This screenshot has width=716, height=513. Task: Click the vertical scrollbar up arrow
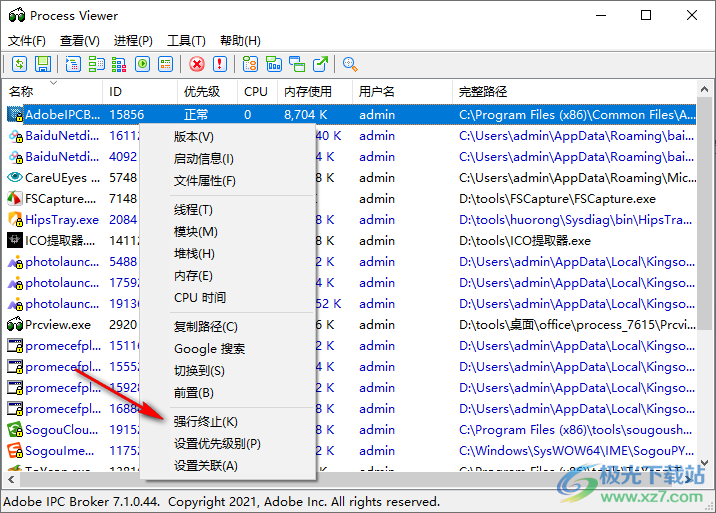[x=704, y=89]
